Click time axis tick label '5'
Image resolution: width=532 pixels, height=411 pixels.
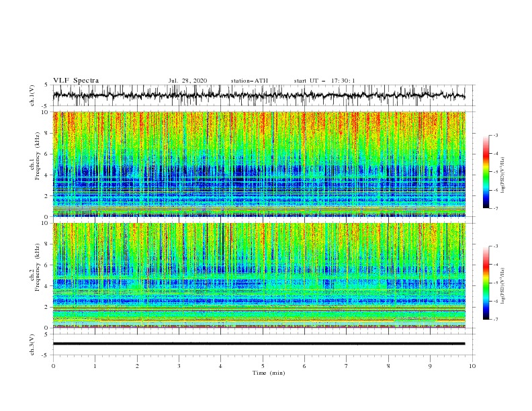tap(263, 366)
